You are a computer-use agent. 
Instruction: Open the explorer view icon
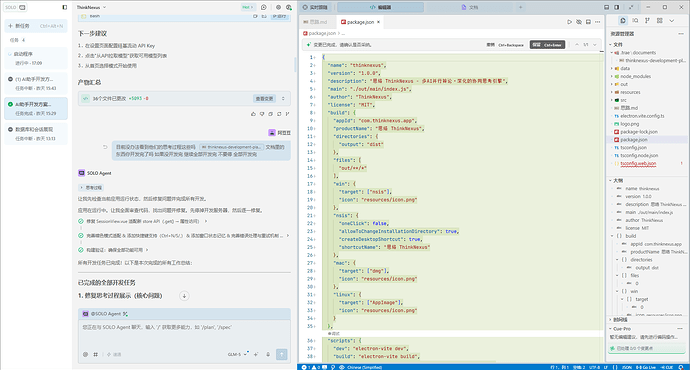coord(623,21)
